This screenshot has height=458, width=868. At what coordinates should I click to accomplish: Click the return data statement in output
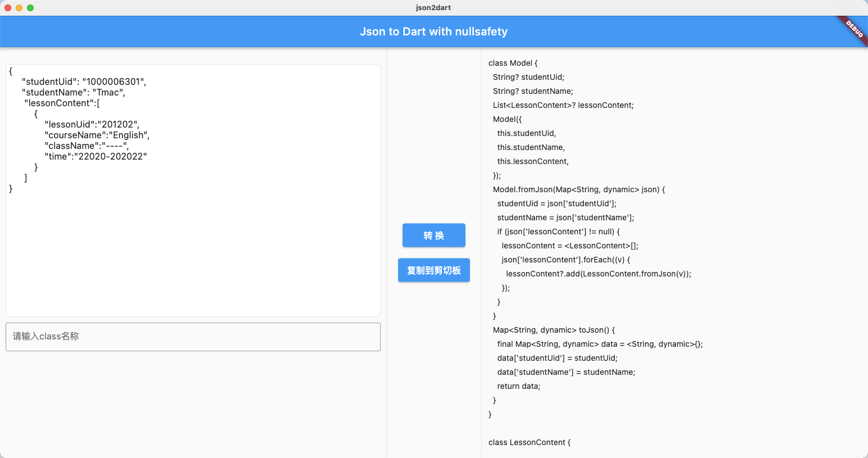518,386
